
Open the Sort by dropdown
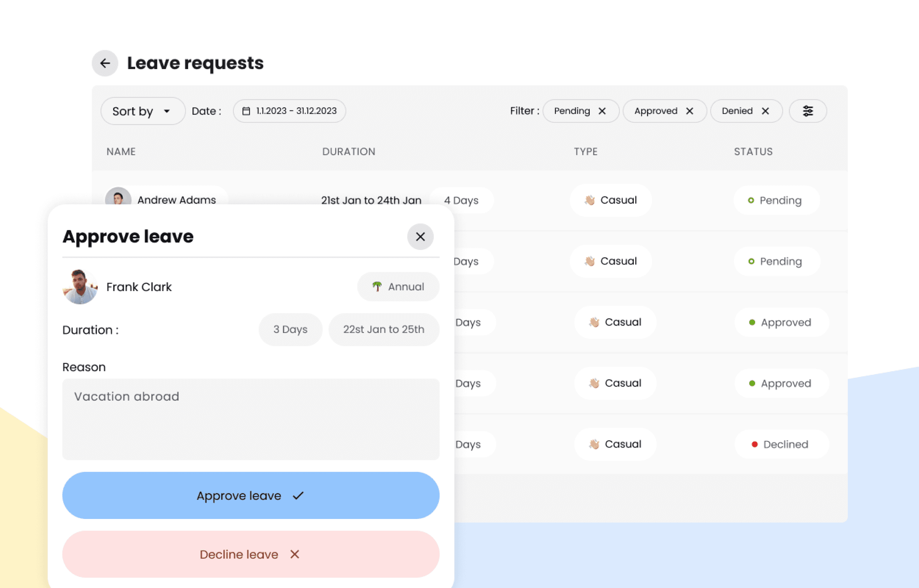(x=142, y=111)
